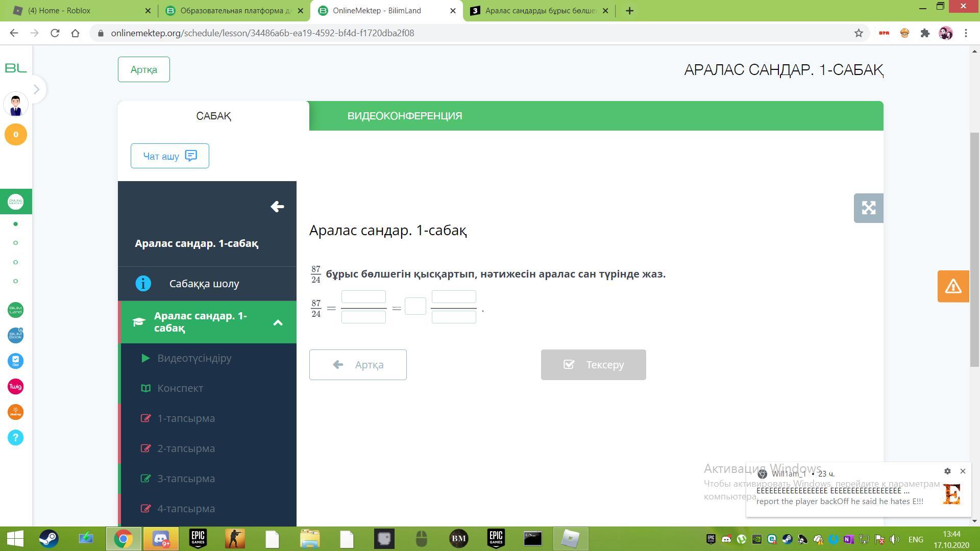
Task: Open Steam from the Windows taskbar
Action: coord(49,539)
